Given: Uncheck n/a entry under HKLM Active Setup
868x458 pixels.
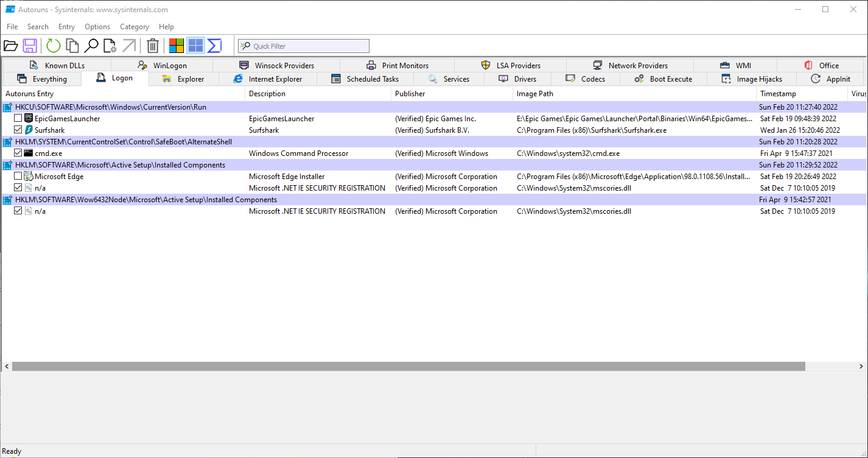Looking at the screenshot, I should 18,188.
